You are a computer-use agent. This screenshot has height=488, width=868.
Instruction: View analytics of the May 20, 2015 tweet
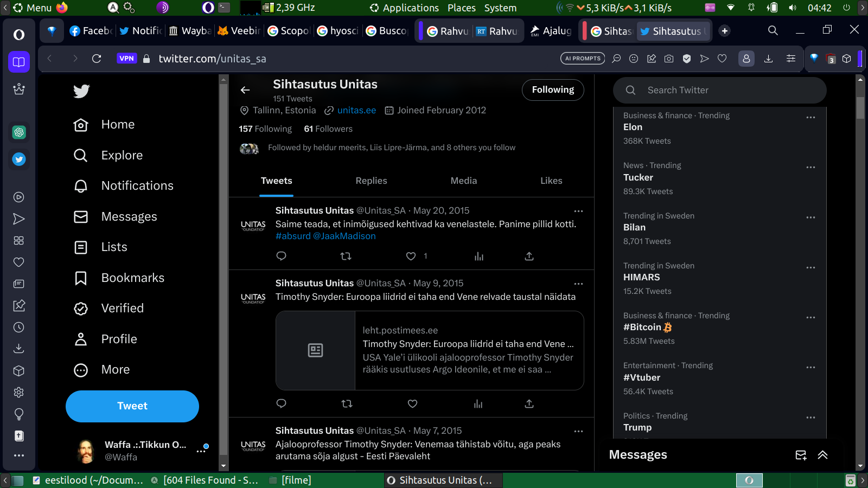tap(478, 256)
